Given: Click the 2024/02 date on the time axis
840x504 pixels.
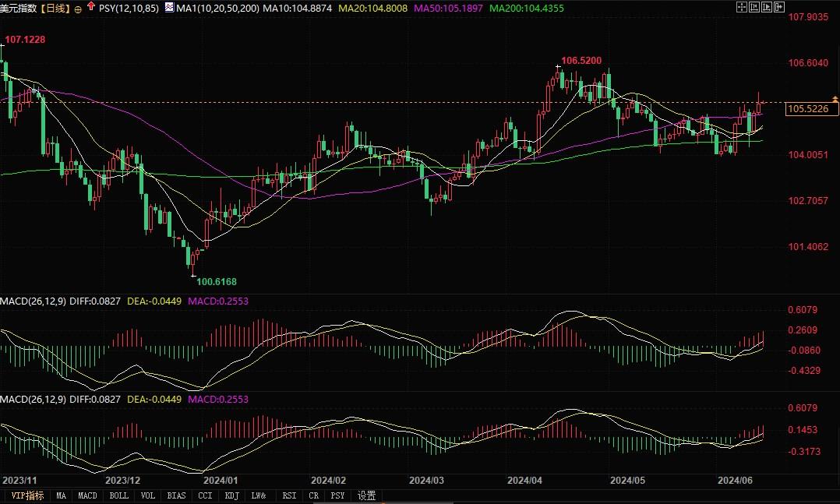Looking at the screenshot, I should [x=328, y=481].
